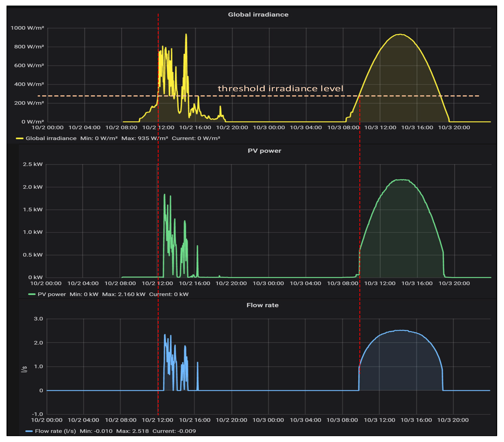
Task: Click the threshold irradiance level annotation text
Action: 280,88
